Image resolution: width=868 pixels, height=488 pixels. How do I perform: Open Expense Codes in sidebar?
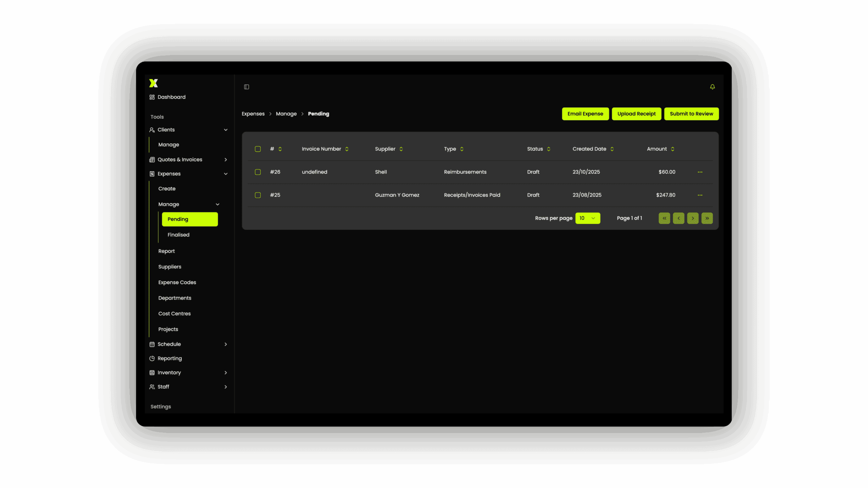[x=177, y=282]
